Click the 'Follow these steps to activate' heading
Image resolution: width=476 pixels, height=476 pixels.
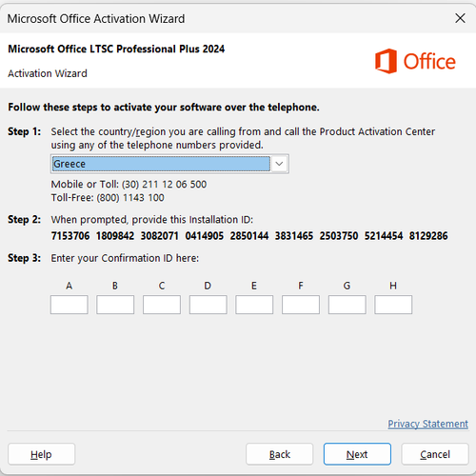(164, 108)
